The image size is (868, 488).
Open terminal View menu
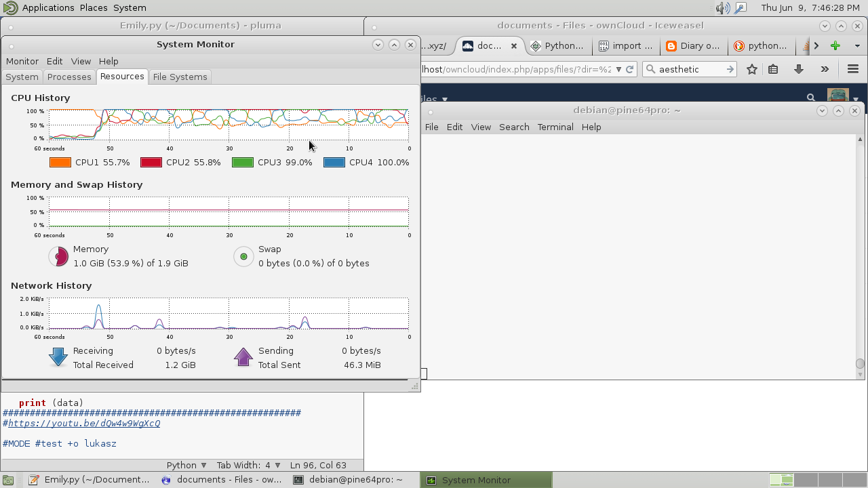481,127
